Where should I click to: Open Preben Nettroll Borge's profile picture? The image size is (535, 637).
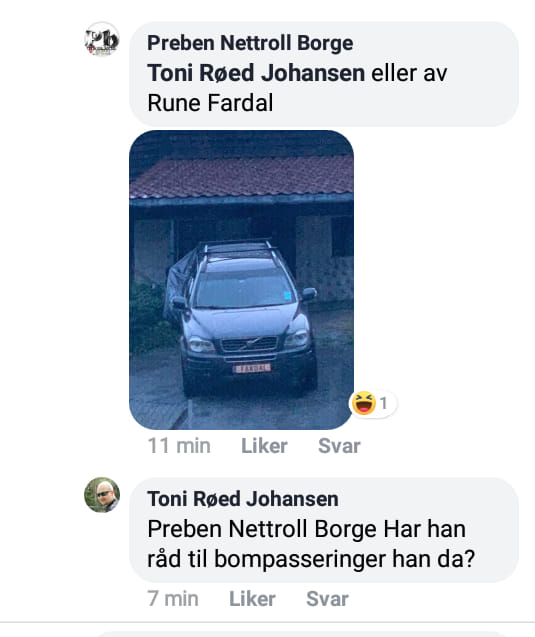102,39
